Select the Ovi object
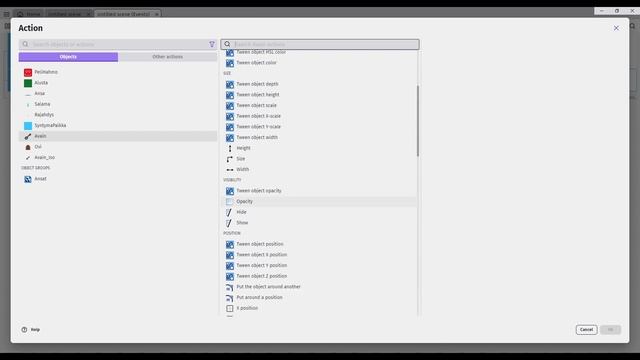Screen dimensions: 640x360 (118, 147)
